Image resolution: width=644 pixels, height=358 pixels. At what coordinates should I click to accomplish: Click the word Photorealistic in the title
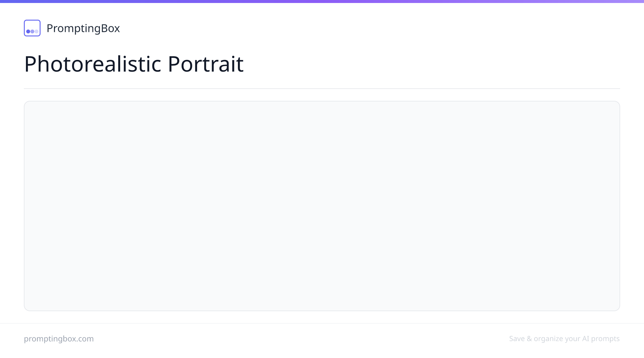(x=93, y=64)
